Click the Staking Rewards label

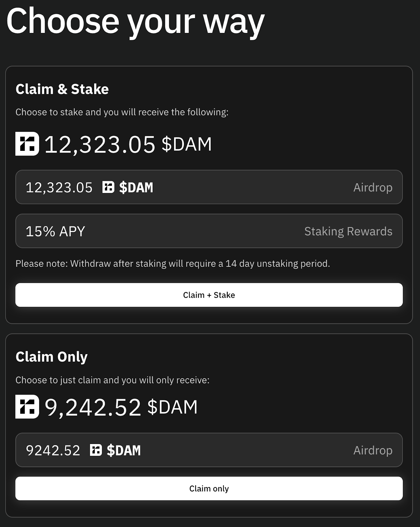coord(348,231)
